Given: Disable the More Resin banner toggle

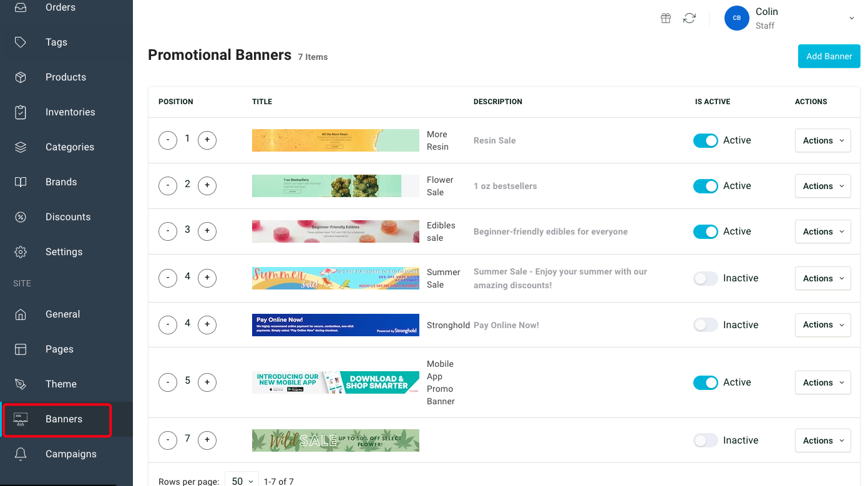Looking at the screenshot, I should 705,140.
